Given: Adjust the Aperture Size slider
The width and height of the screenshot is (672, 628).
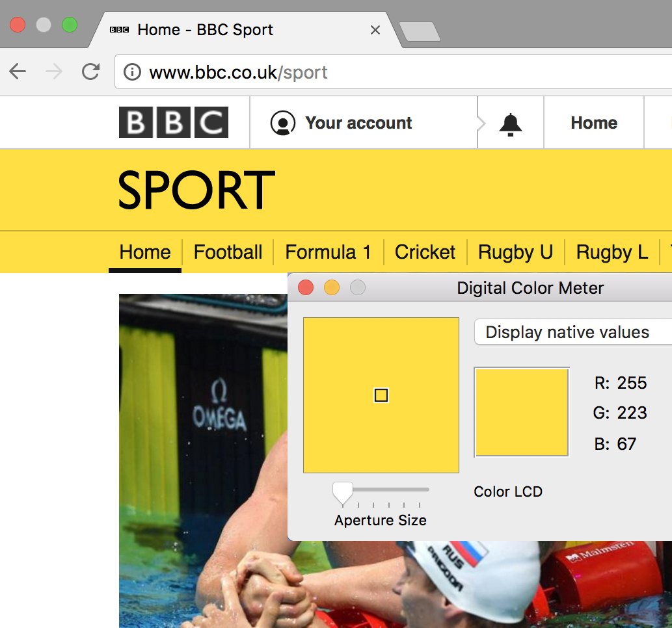Looking at the screenshot, I should 343,493.
